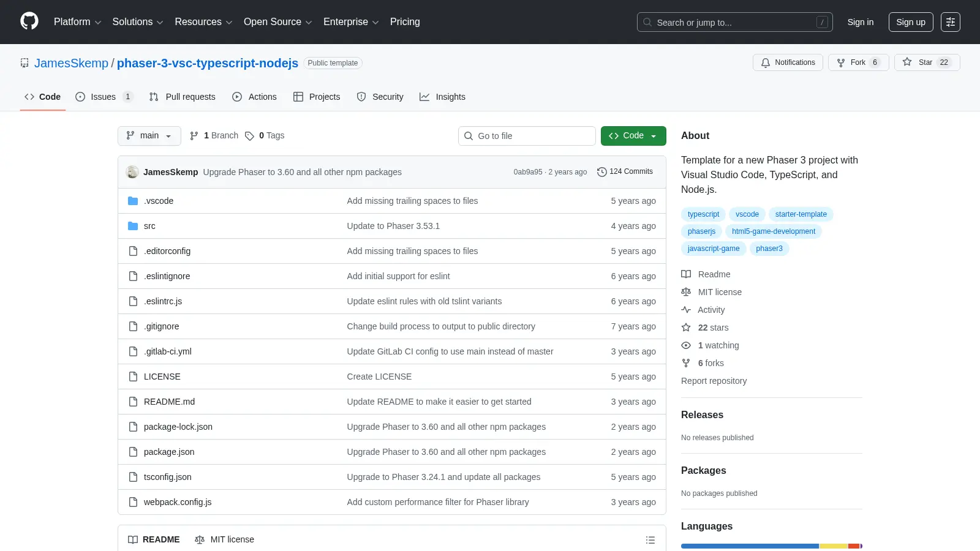Click Report repository link

(x=714, y=381)
